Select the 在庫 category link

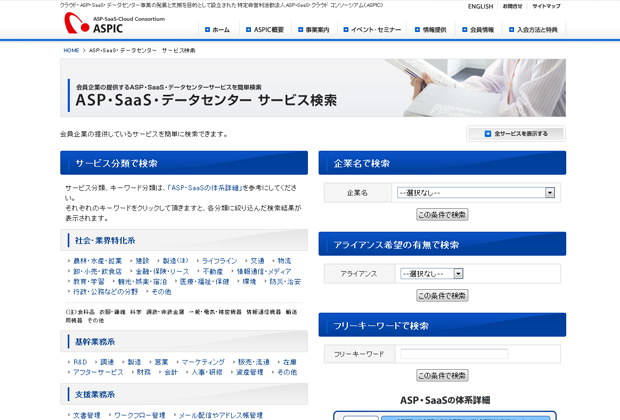click(289, 362)
